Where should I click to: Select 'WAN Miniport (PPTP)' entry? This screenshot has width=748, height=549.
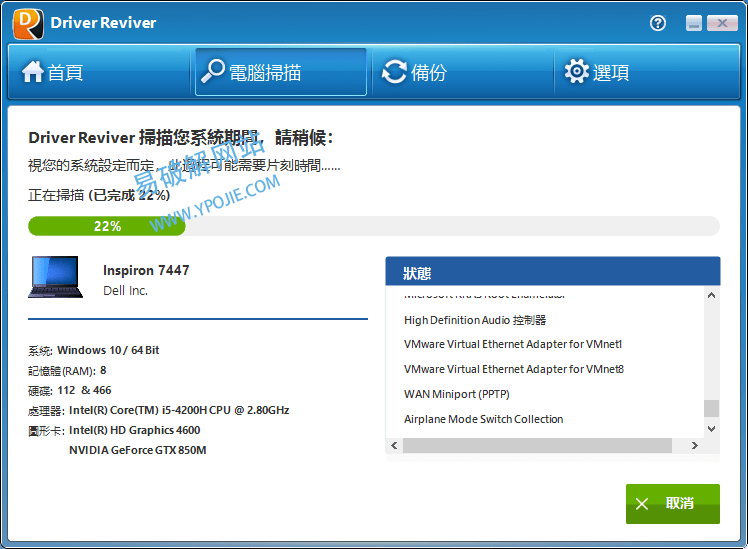tap(457, 394)
